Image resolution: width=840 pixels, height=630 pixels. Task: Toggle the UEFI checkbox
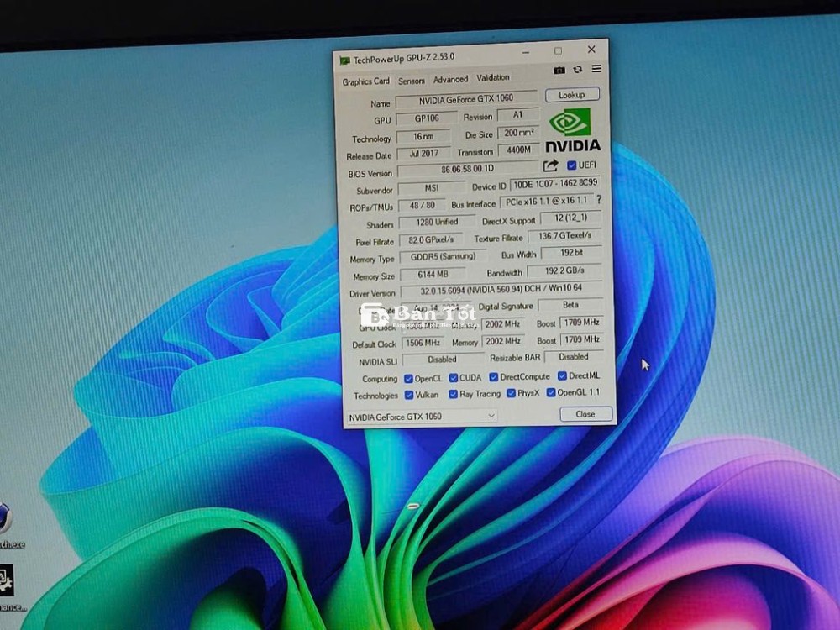click(571, 165)
